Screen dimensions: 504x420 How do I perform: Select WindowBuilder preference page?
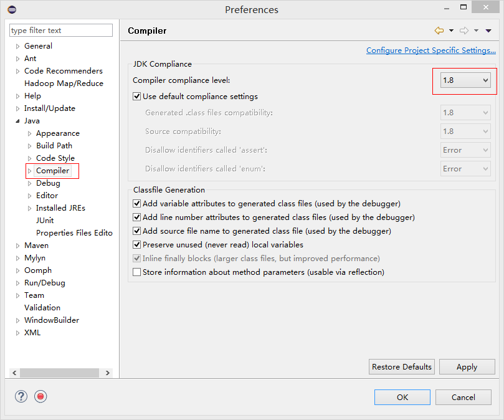click(52, 320)
